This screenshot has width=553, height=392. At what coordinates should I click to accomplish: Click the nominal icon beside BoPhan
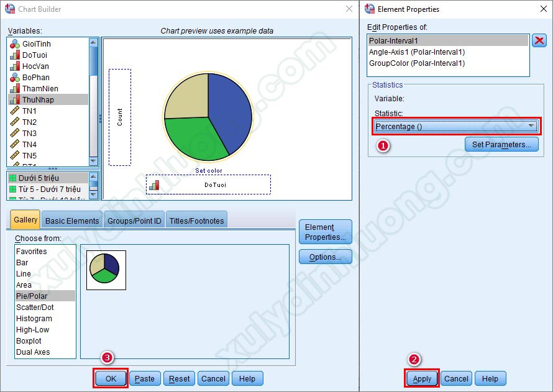pos(15,78)
